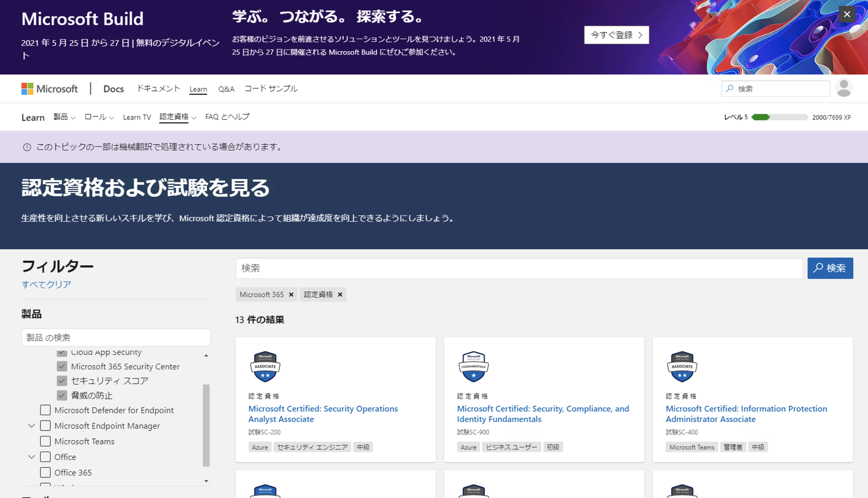Click すべてクリア link

click(x=46, y=285)
